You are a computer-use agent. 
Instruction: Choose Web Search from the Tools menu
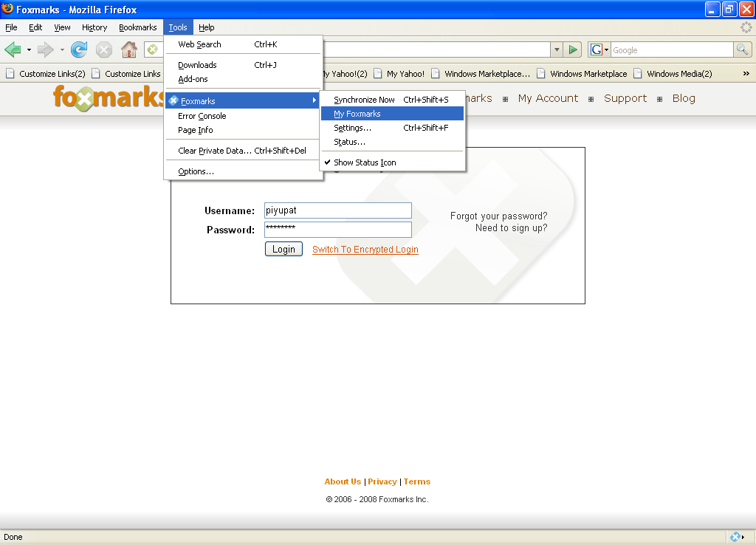242,44
